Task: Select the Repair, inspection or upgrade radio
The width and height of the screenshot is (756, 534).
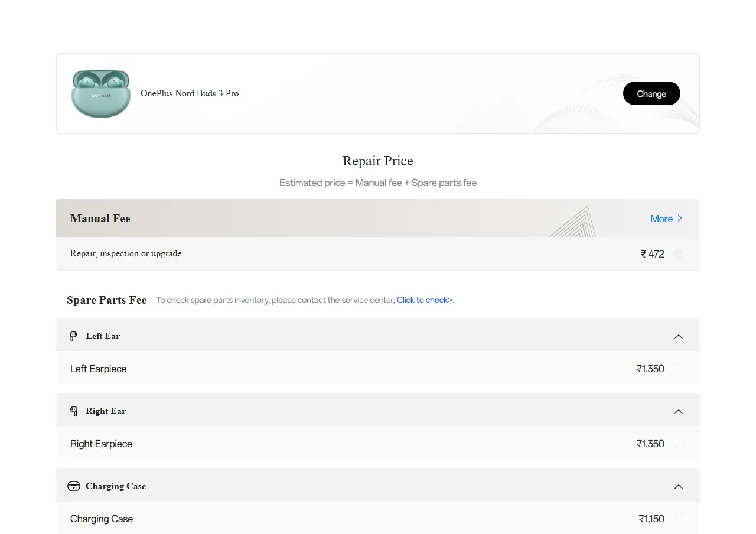Action: tap(679, 254)
